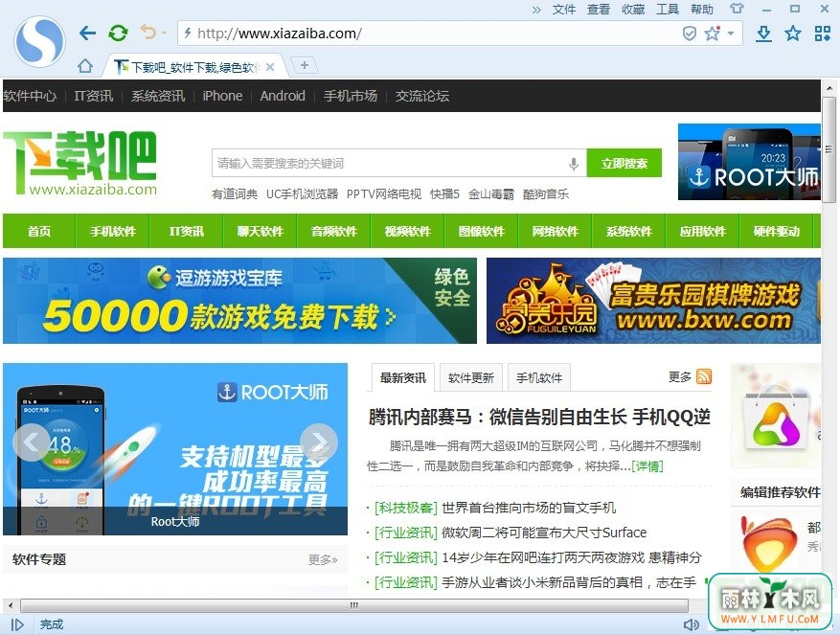Open the undo closed tabs dropdown arrow
840x635 pixels.
164,34
